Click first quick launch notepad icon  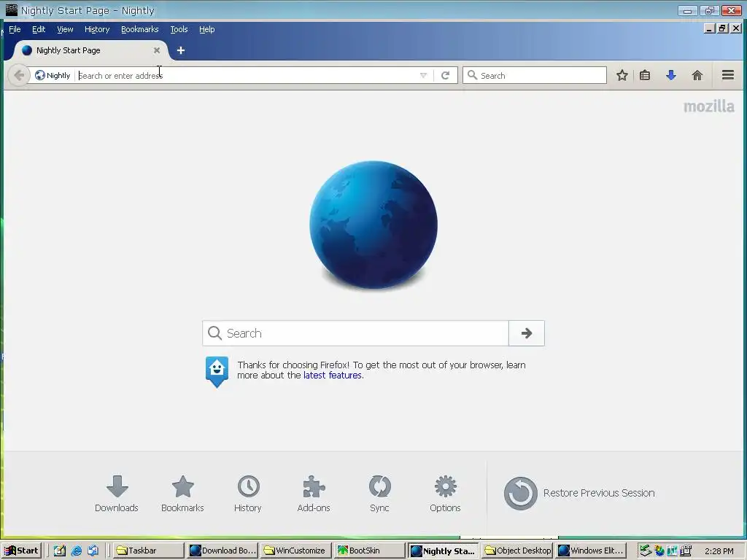point(60,551)
